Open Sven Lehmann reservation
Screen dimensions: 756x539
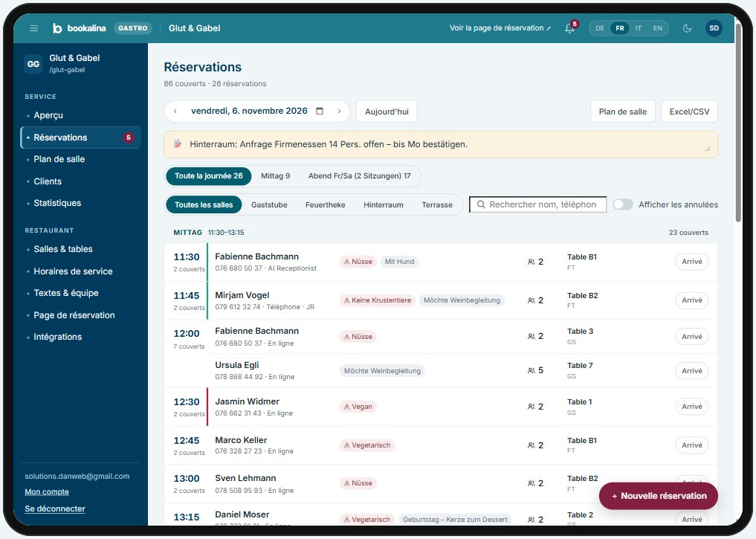pos(440,483)
